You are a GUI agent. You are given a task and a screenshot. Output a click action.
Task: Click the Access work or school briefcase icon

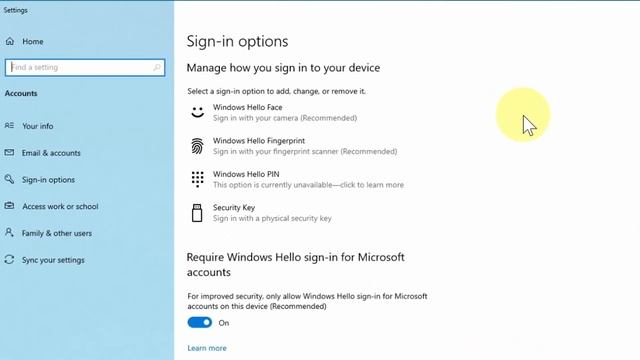[x=9, y=206]
